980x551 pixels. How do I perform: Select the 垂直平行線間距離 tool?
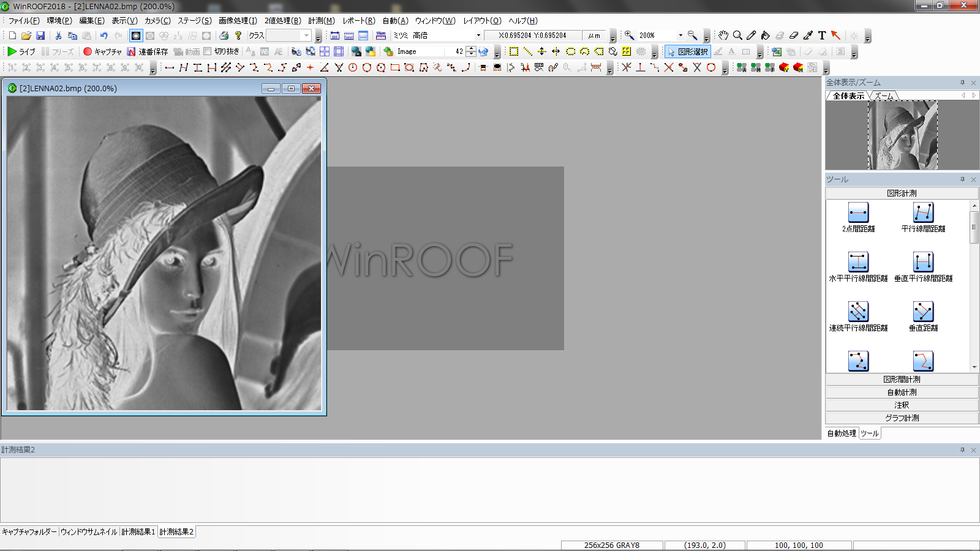923,267
